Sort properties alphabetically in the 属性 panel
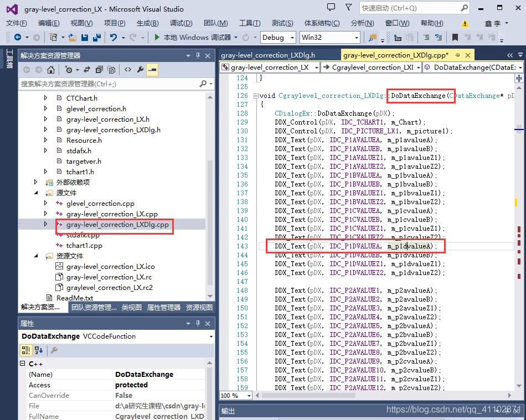Screen dimensions: 526x420 tap(39, 350)
